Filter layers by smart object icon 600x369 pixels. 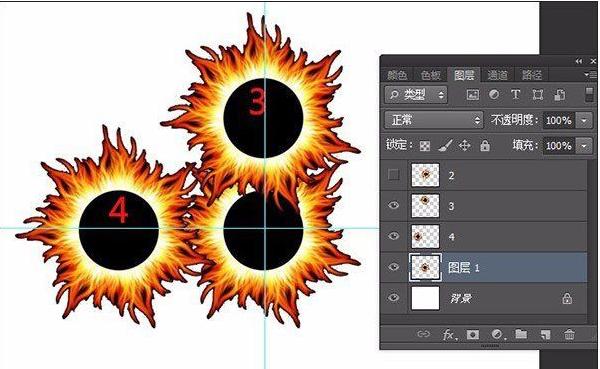coord(559,95)
